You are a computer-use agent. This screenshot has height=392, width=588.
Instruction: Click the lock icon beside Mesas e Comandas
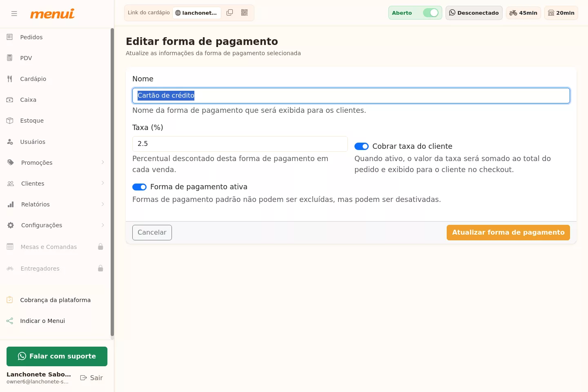point(100,246)
